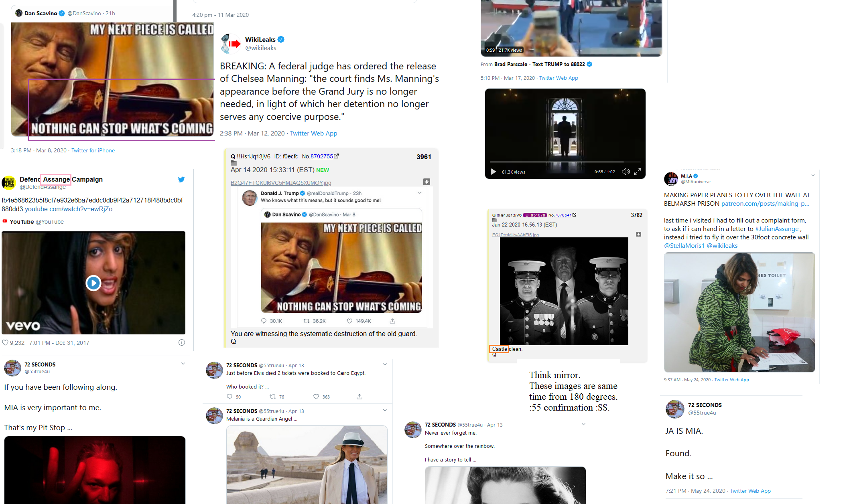Click Brad Parscale's verified badge
The width and height of the screenshot is (851, 504).
click(x=589, y=64)
